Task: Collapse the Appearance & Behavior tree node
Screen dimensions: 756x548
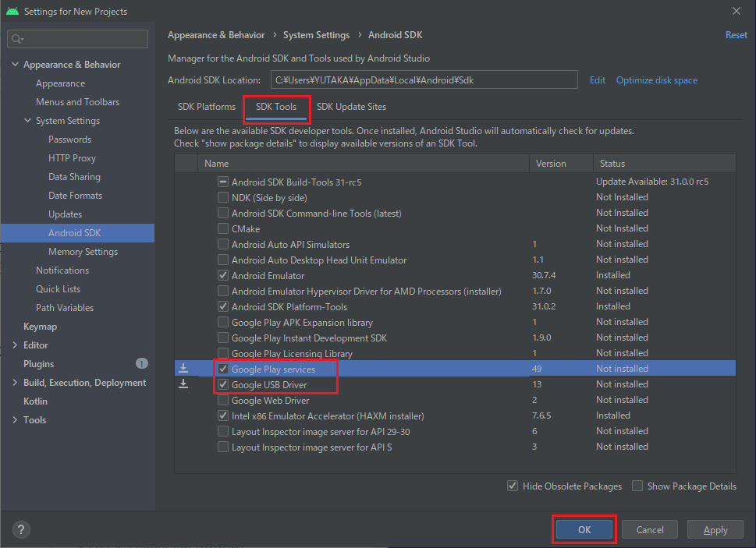Action: click(15, 64)
